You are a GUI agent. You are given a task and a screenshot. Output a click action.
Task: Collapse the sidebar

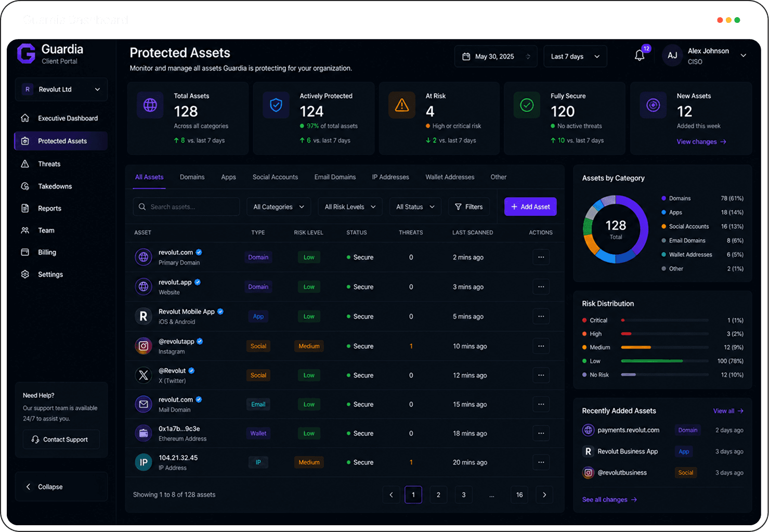click(x=61, y=487)
